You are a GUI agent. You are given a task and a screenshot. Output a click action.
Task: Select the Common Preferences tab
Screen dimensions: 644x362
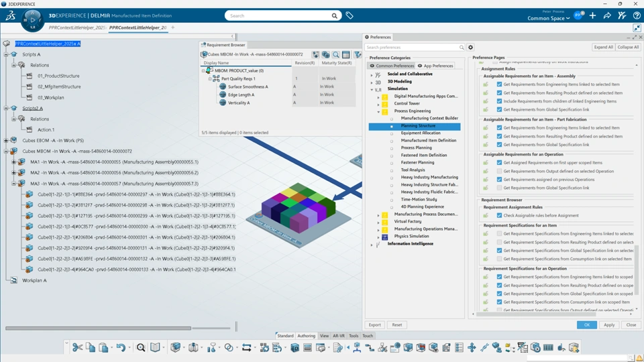pyautogui.click(x=392, y=66)
